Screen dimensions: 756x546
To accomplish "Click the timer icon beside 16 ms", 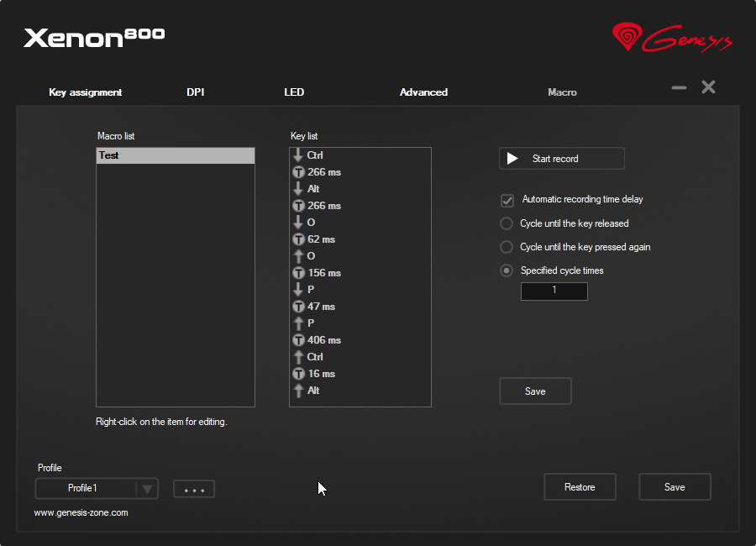I will point(298,374).
